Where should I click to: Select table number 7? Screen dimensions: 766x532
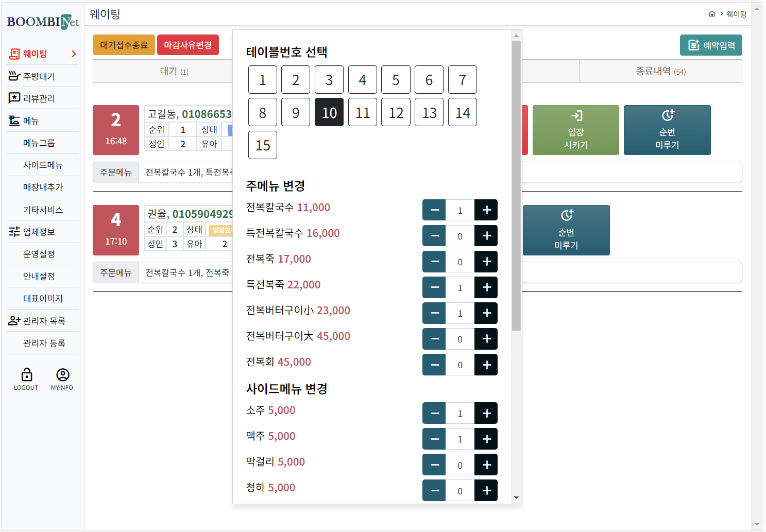point(462,80)
